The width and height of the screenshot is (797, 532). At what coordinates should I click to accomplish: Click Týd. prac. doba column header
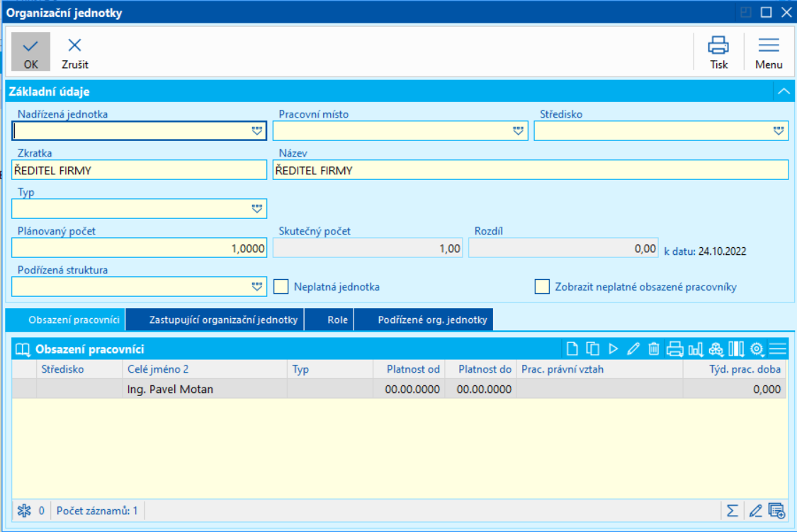[735, 369]
